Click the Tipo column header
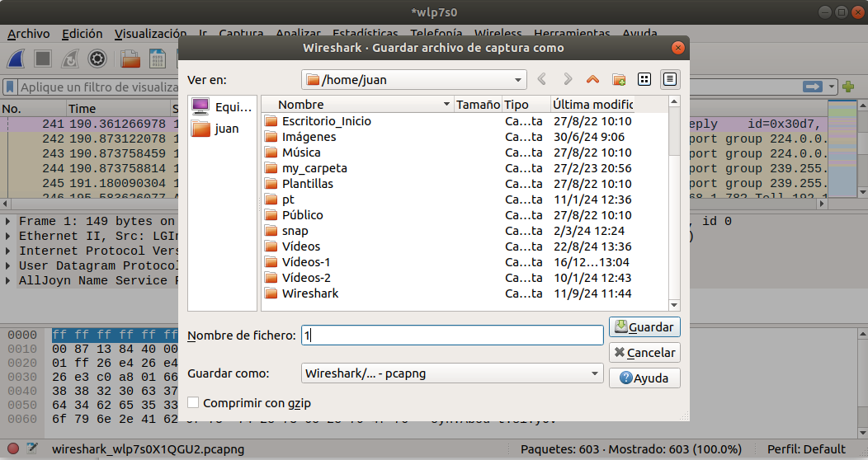This screenshot has height=460, width=868. click(x=526, y=105)
